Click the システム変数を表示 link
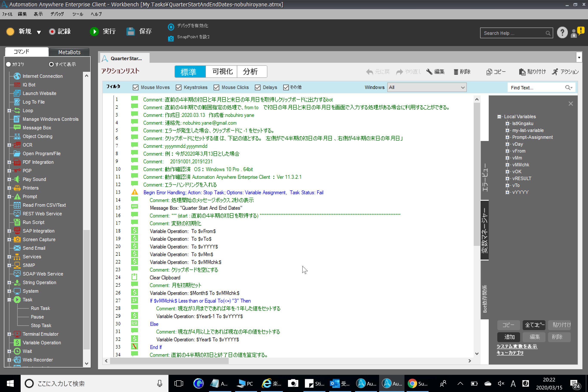The image size is (588, 392). point(517,346)
